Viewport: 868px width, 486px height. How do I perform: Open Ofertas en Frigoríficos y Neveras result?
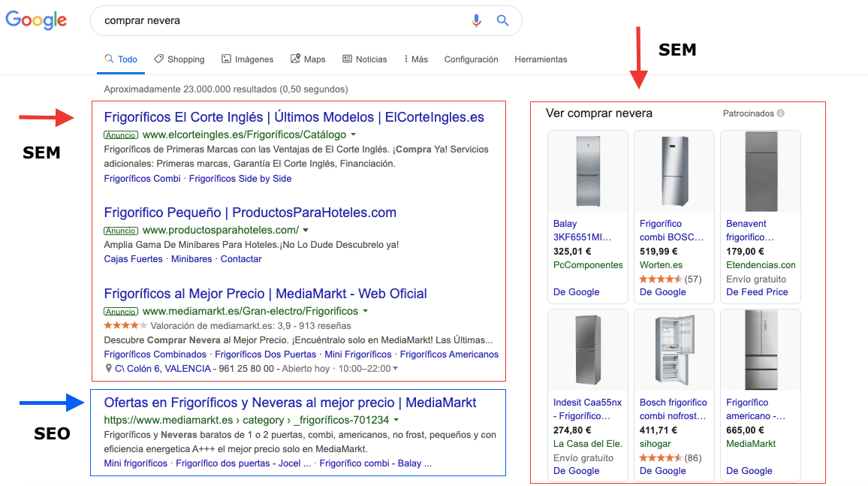[290, 403]
